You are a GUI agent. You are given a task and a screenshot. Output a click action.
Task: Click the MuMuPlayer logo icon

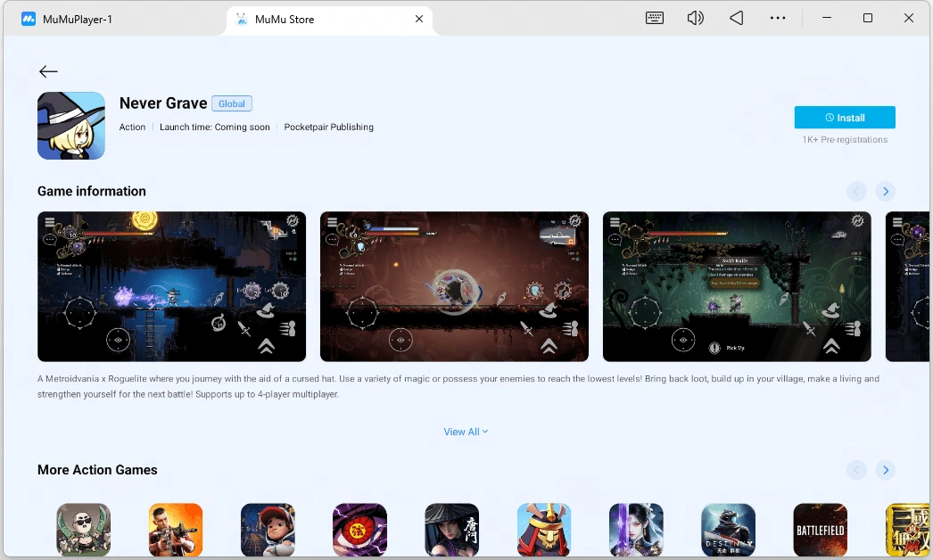pos(29,19)
